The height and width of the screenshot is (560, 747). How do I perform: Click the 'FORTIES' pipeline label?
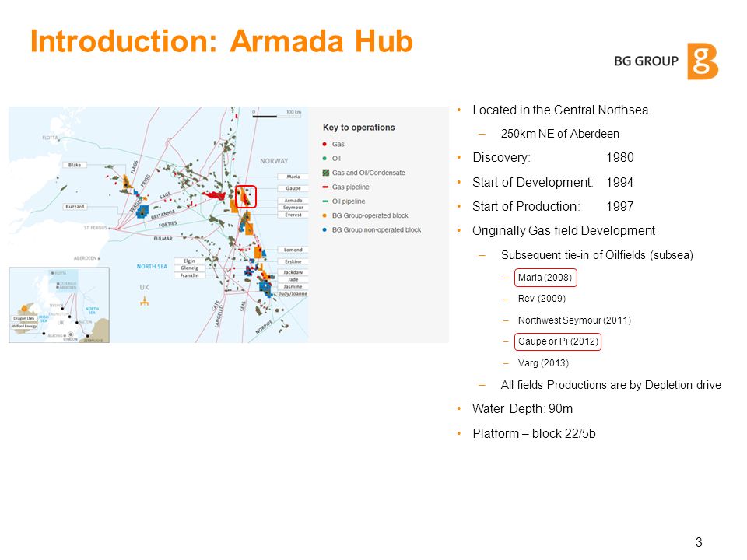[x=168, y=225]
